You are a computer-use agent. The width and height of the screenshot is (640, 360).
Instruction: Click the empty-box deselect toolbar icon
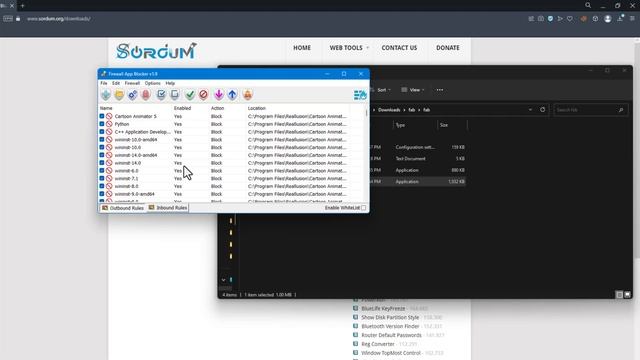coord(175,95)
